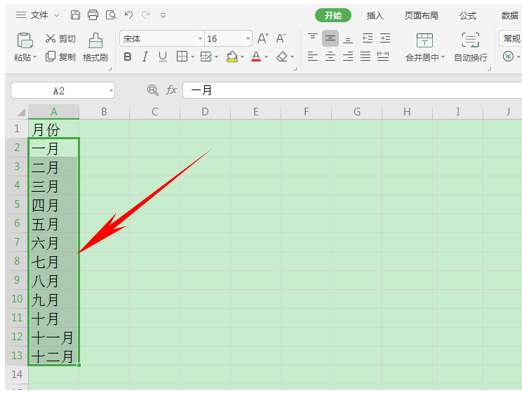The height and width of the screenshot is (396, 522).
Task: Click the Wrap Text (自动换行) icon
Action: (470, 47)
